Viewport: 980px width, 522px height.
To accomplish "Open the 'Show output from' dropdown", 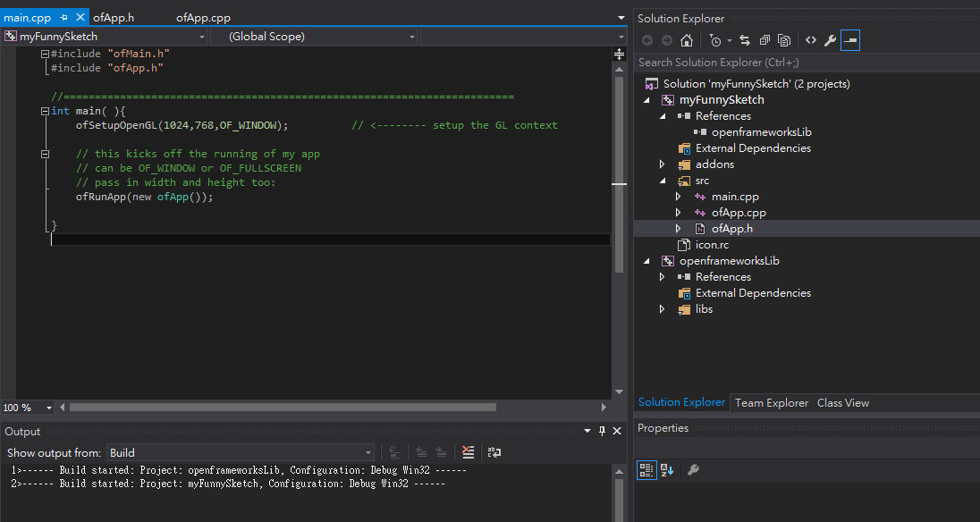I will [241, 453].
